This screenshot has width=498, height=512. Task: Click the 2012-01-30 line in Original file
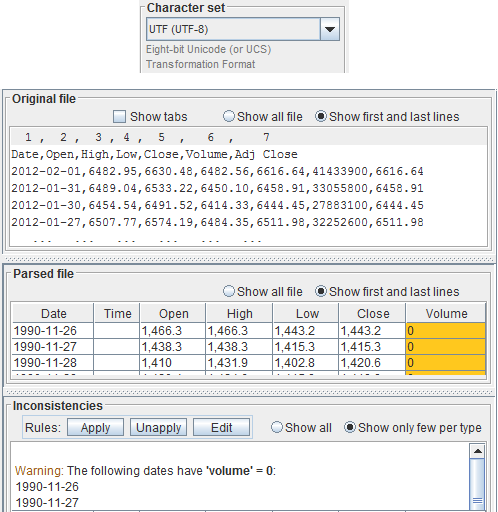[x=217, y=205]
